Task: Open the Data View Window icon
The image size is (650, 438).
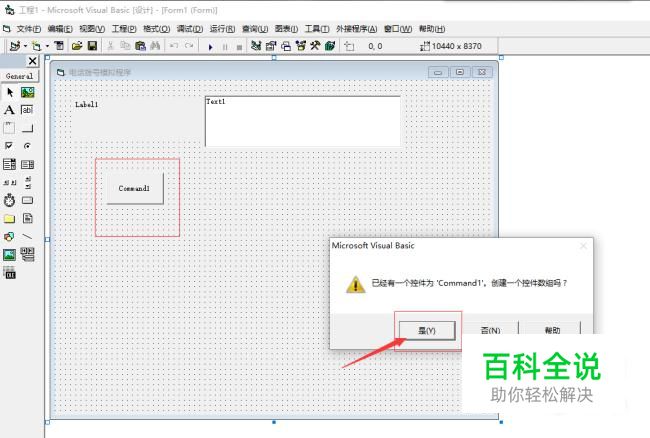Action: point(330,46)
